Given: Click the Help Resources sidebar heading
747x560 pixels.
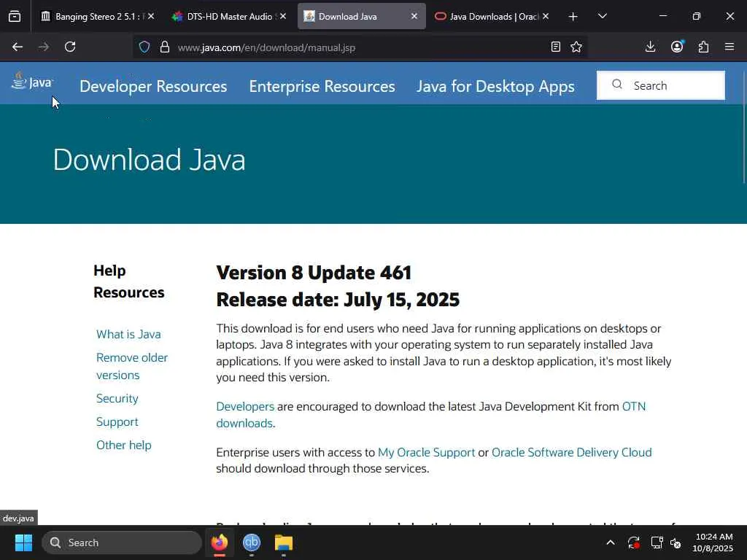Looking at the screenshot, I should [128, 281].
